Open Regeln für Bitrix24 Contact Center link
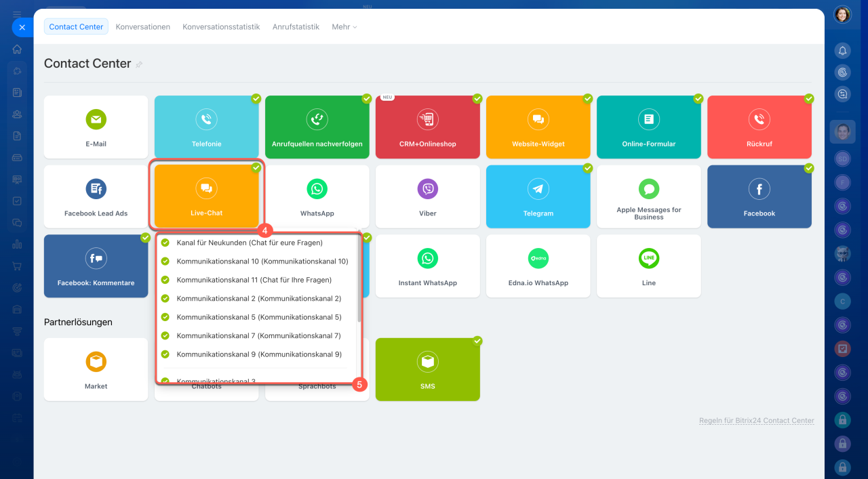868x479 pixels. click(757, 421)
